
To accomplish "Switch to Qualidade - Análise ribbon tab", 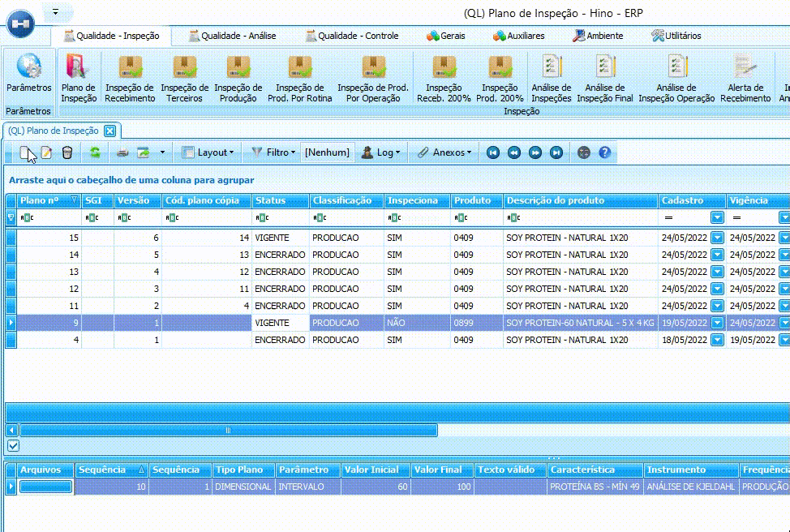I will (x=232, y=36).
